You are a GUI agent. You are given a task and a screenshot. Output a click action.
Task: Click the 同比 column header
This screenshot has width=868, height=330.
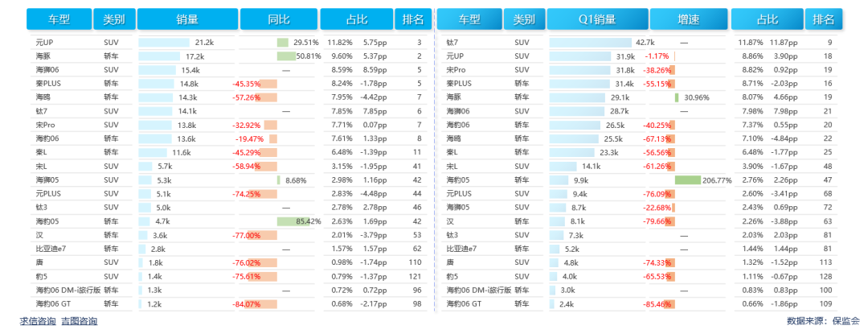(x=277, y=19)
